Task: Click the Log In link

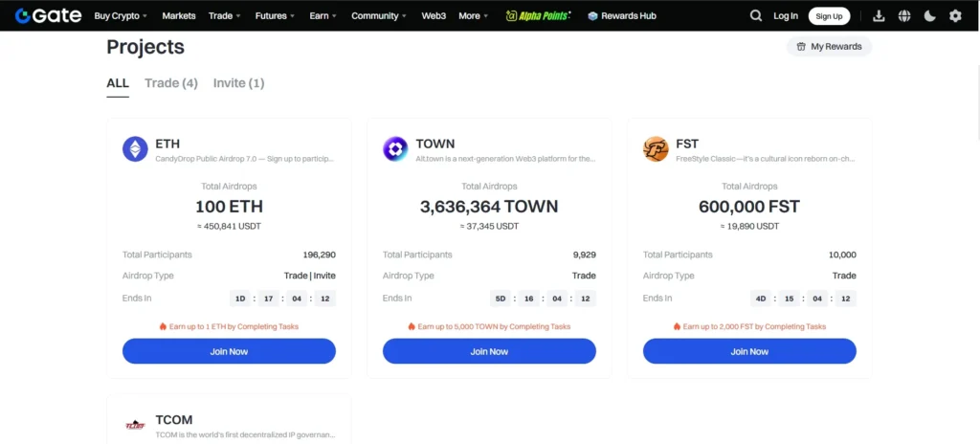Action: coord(786,16)
